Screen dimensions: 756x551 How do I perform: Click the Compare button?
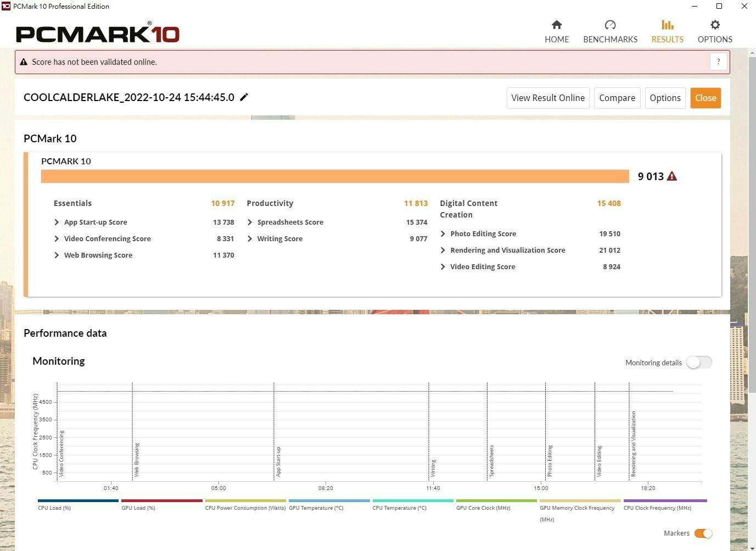click(x=617, y=98)
